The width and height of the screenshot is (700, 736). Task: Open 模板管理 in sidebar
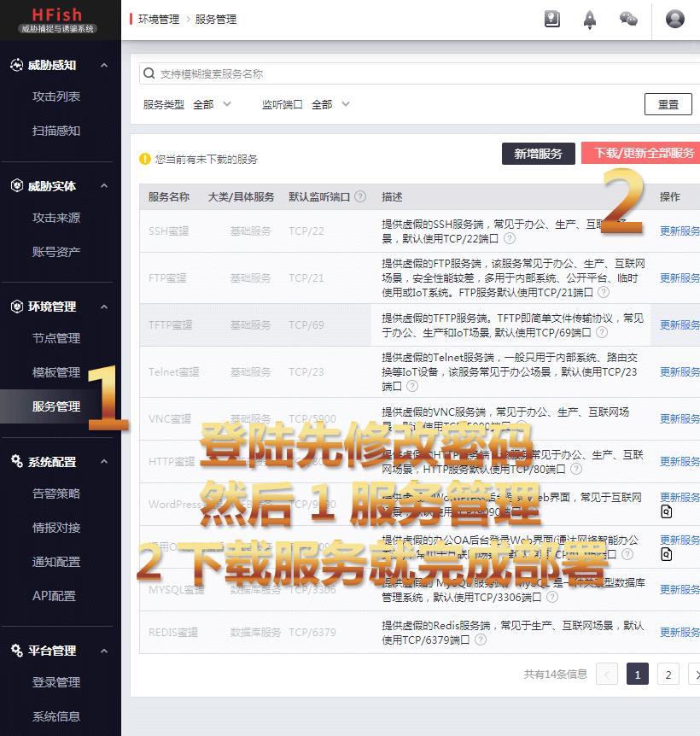point(56,372)
